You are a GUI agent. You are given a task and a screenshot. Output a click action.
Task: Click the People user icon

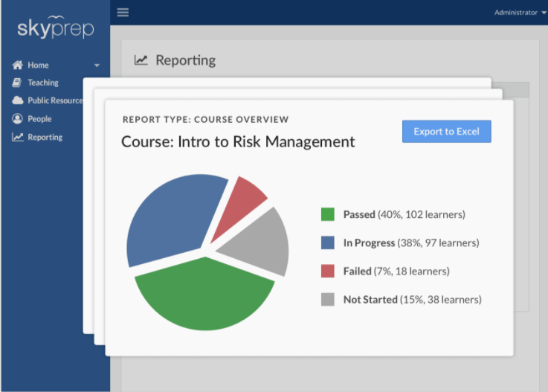pyautogui.click(x=17, y=119)
